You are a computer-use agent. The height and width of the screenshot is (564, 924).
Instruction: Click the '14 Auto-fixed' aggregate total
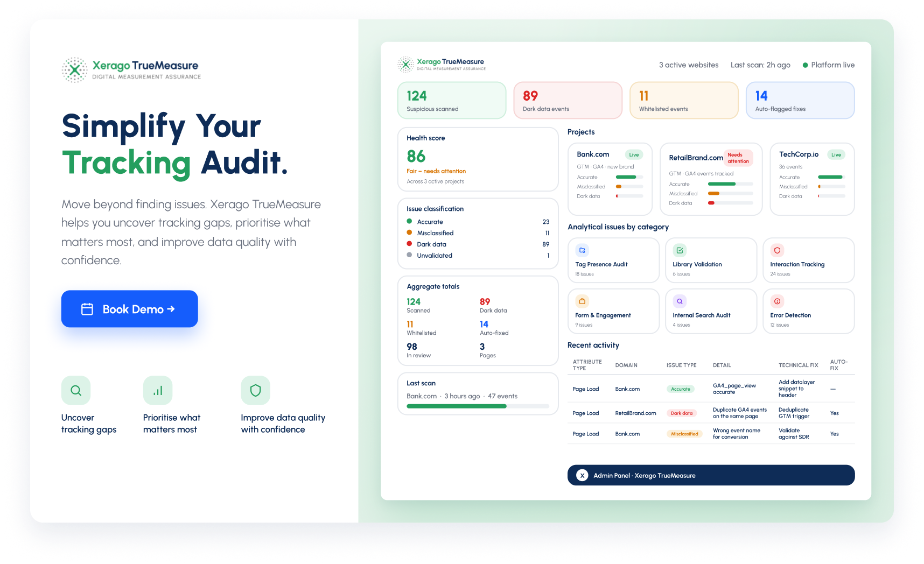[494, 328]
